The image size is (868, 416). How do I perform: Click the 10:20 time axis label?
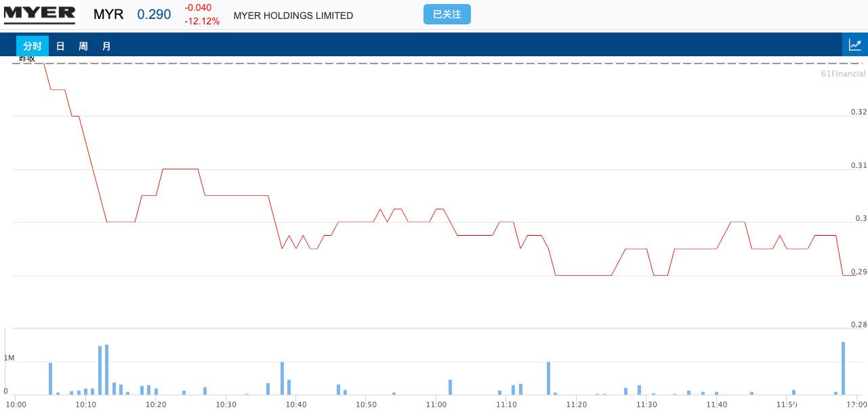pyautogui.click(x=156, y=404)
